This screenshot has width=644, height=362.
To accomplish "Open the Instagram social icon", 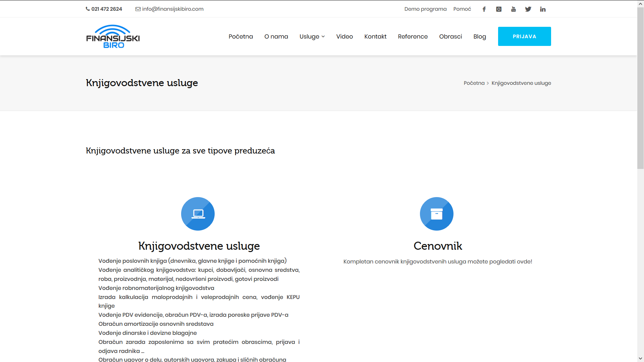I will point(499,9).
